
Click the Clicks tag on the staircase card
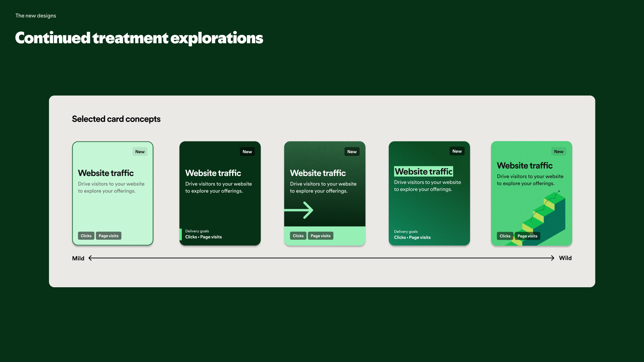pyautogui.click(x=505, y=236)
